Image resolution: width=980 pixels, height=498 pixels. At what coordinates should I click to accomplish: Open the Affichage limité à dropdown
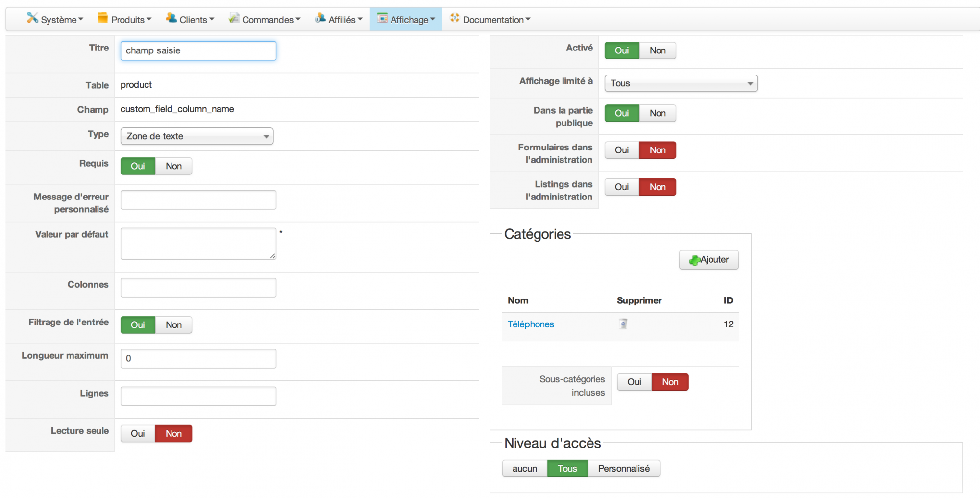(x=681, y=83)
